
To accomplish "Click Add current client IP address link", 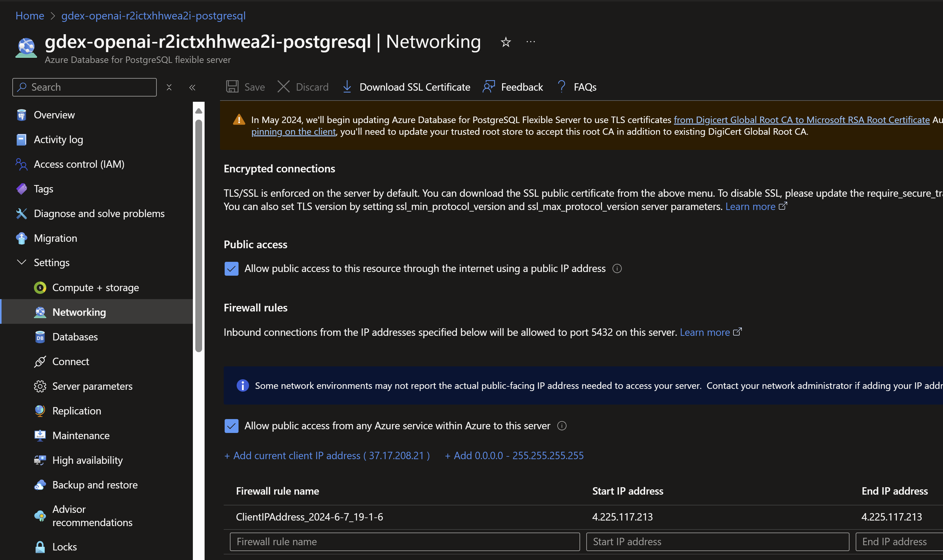I will coord(327,455).
